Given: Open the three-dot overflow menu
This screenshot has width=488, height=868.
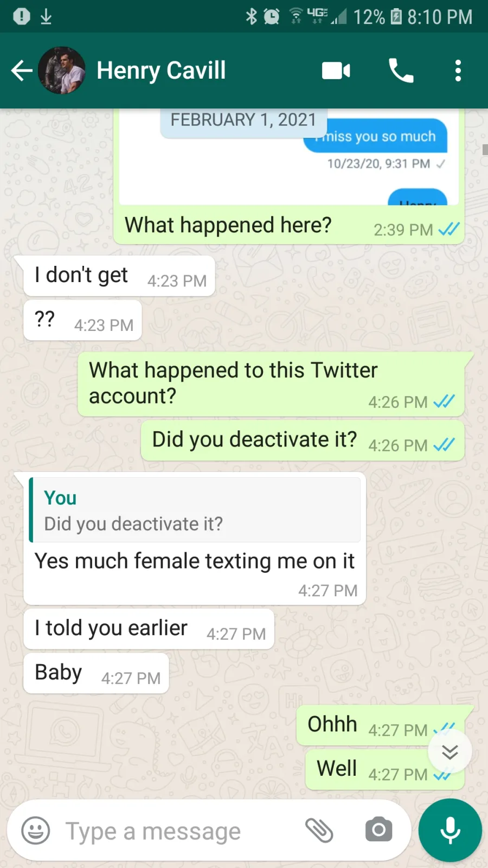Looking at the screenshot, I should [x=458, y=71].
